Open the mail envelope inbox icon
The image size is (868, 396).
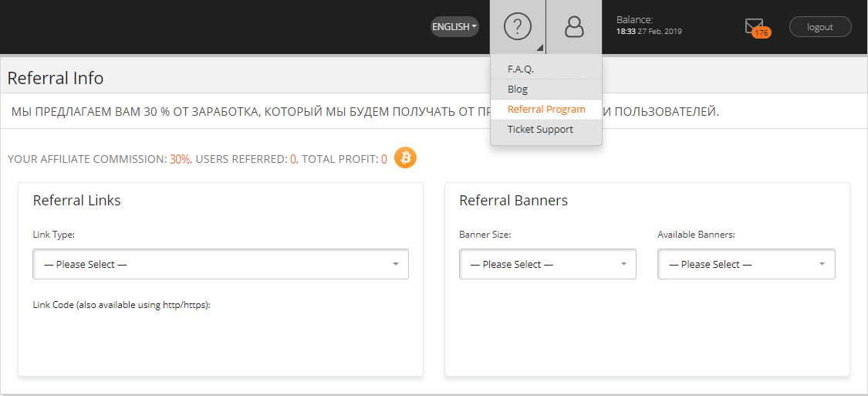tap(753, 25)
